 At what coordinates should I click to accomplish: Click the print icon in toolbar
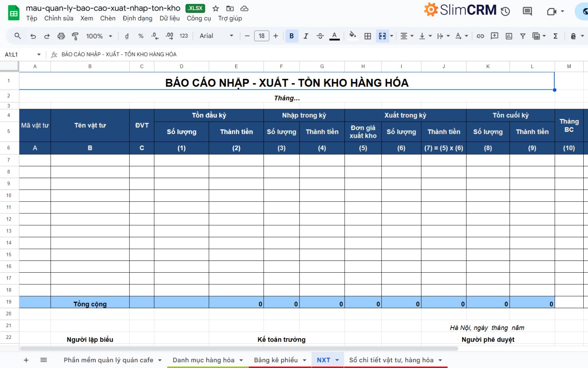pos(61,36)
